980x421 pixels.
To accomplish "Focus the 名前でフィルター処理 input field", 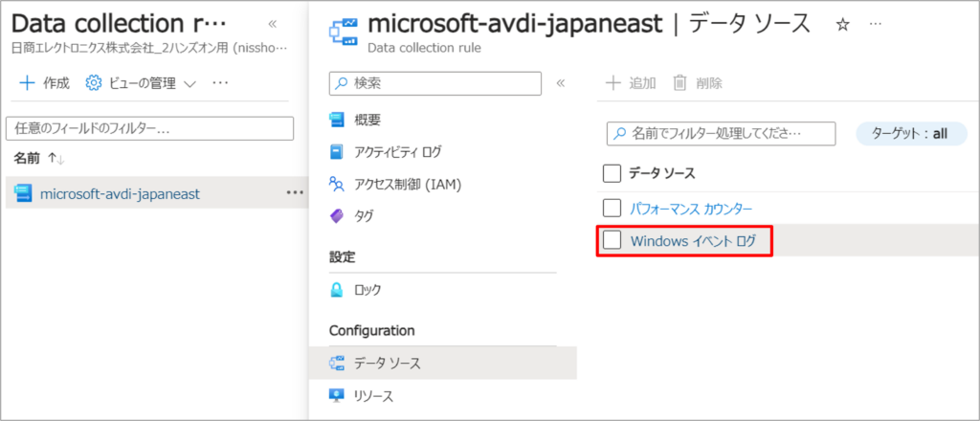I will click(722, 134).
